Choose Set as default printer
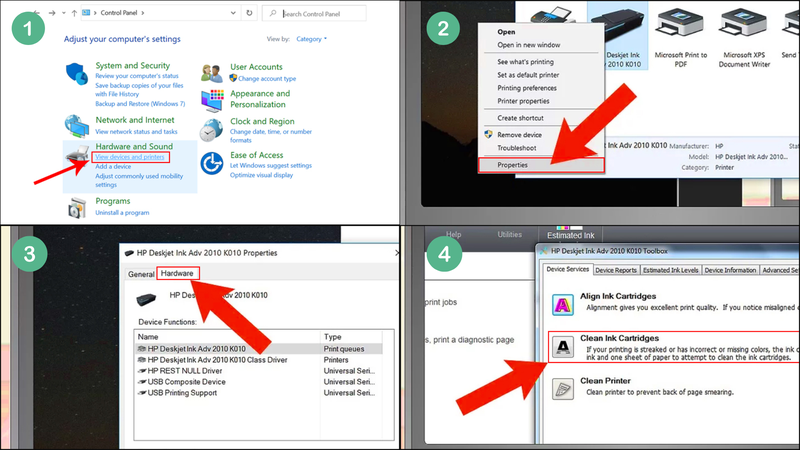Image resolution: width=800 pixels, height=450 pixels. point(528,75)
